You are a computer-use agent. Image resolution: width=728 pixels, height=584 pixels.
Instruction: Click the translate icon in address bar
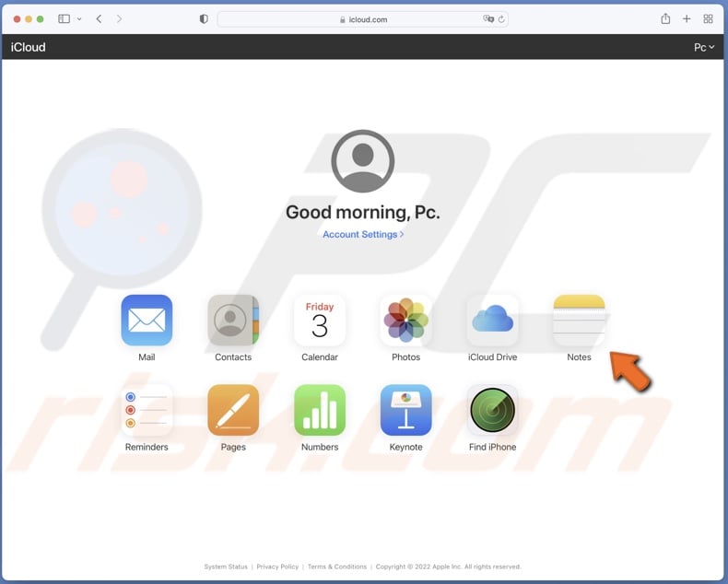tap(488, 19)
